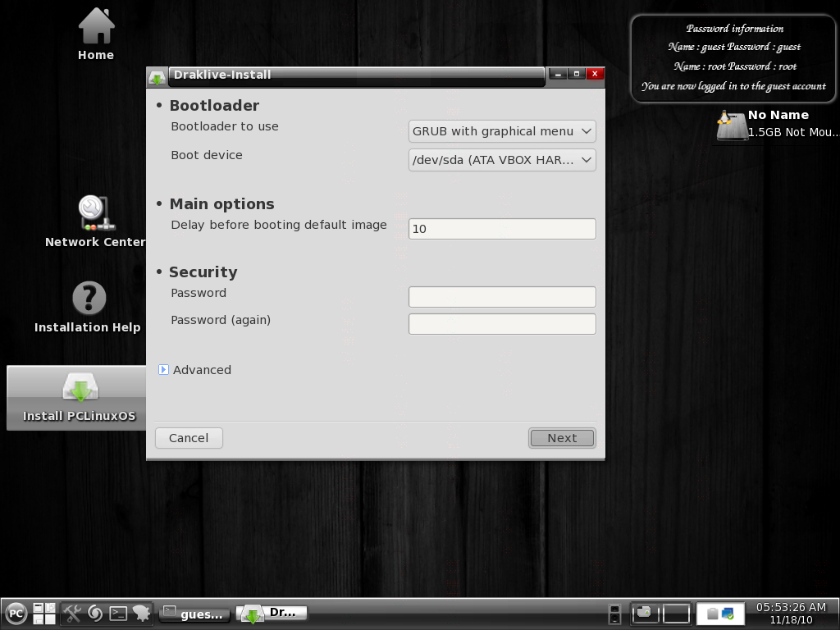Open the PC menu in the taskbar
Viewport: 840px width, 630px height.
(16, 614)
